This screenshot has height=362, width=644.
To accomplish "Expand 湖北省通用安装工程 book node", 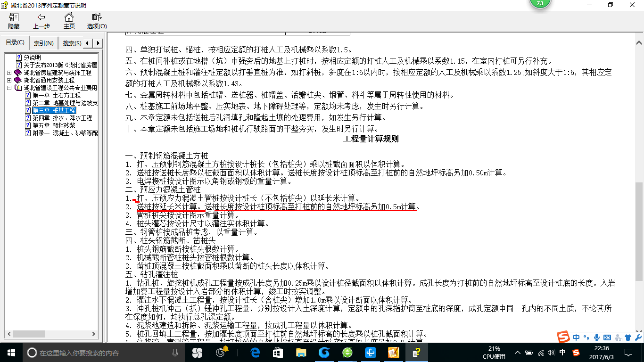I will pyautogui.click(x=9, y=81).
